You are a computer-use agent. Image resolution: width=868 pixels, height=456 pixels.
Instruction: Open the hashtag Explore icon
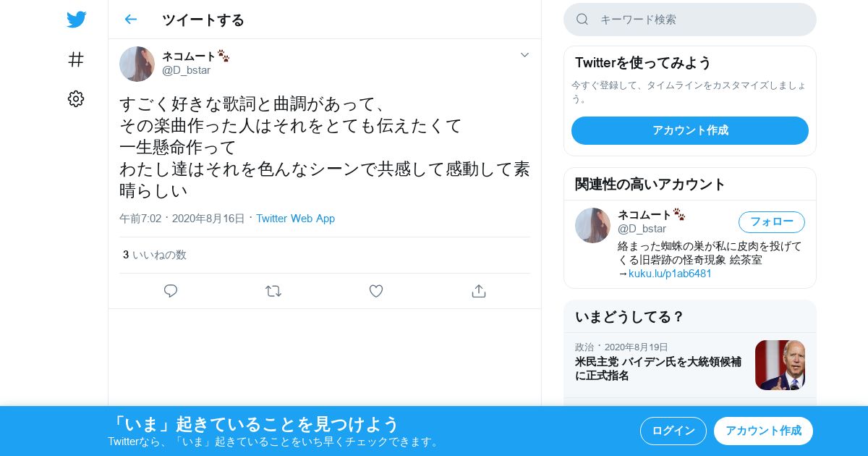click(x=76, y=59)
